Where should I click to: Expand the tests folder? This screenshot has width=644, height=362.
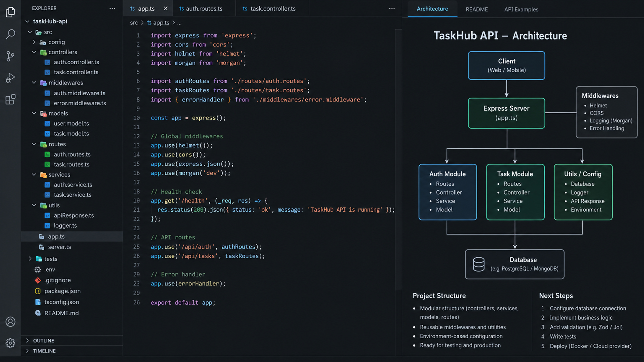[x=30, y=259]
